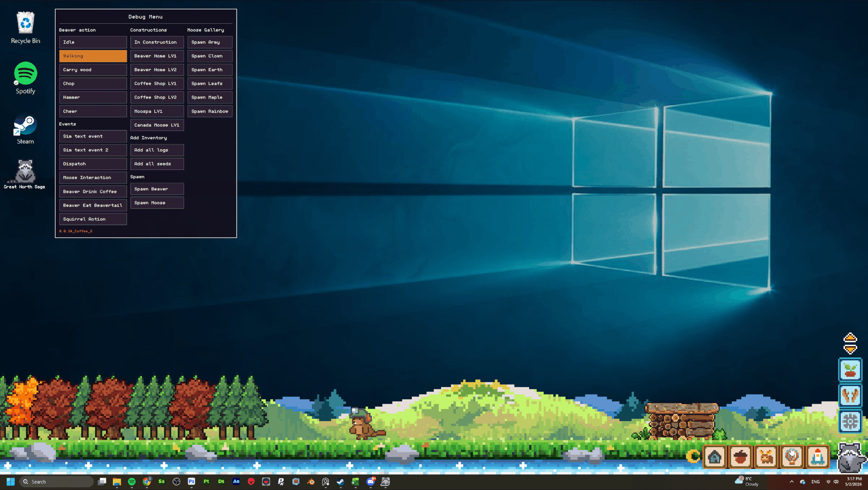The image size is (868, 490).
Task: Open the Recycle Bin desktop icon
Action: pyautogui.click(x=25, y=28)
